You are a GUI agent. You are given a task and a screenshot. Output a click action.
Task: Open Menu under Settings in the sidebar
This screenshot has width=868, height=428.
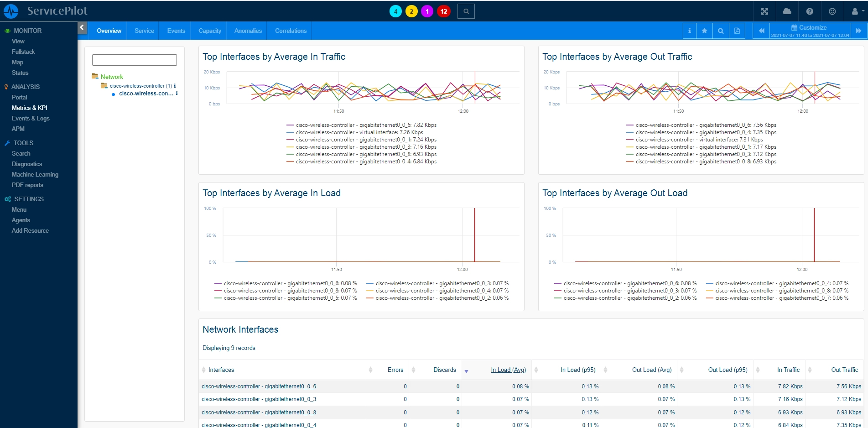tap(19, 209)
